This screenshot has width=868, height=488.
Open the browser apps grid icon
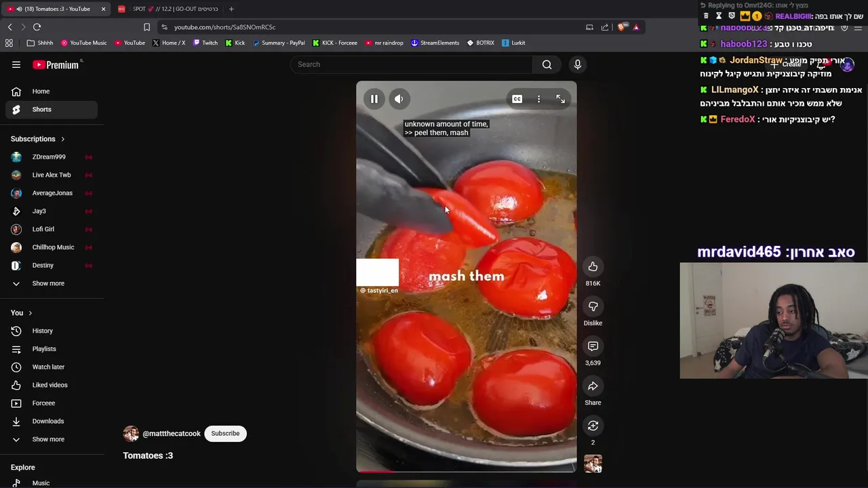coord(9,43)
